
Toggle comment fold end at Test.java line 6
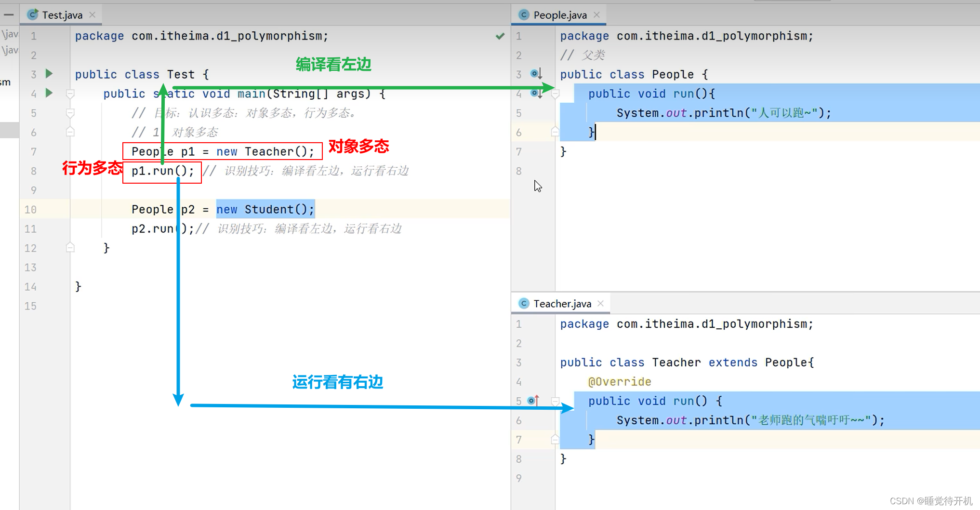(x=70, y=132)
